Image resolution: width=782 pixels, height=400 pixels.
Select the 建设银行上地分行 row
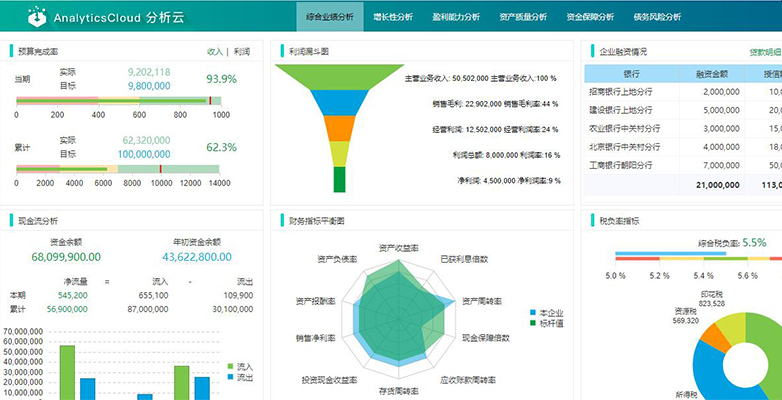tap(683, 110)
